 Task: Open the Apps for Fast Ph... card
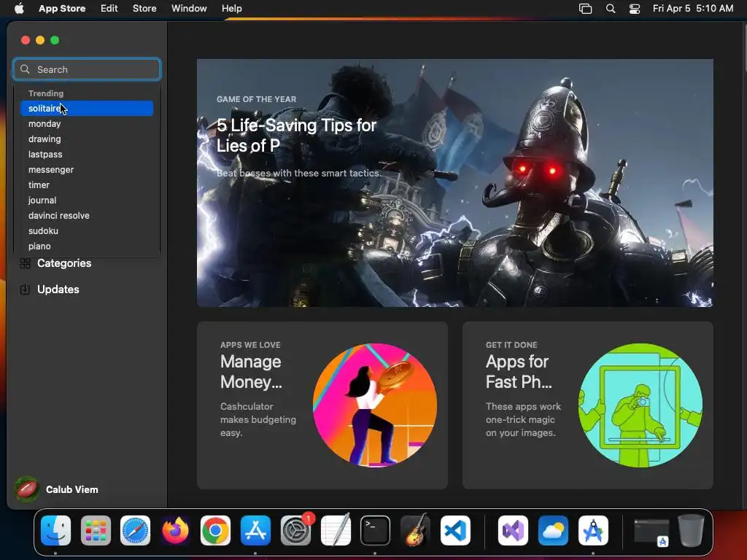click(588, 405)
